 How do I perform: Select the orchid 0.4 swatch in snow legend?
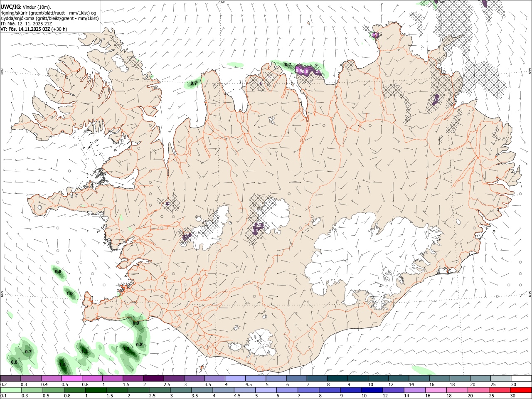coord(51,378)
